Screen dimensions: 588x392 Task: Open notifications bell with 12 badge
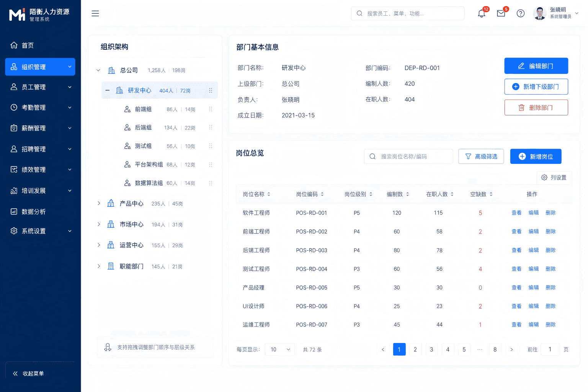pyautogui.click(x=482, y=13)
